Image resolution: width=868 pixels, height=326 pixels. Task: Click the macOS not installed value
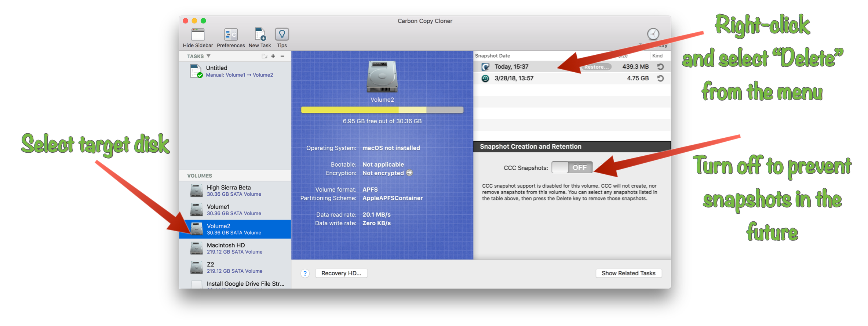[391, 148]
